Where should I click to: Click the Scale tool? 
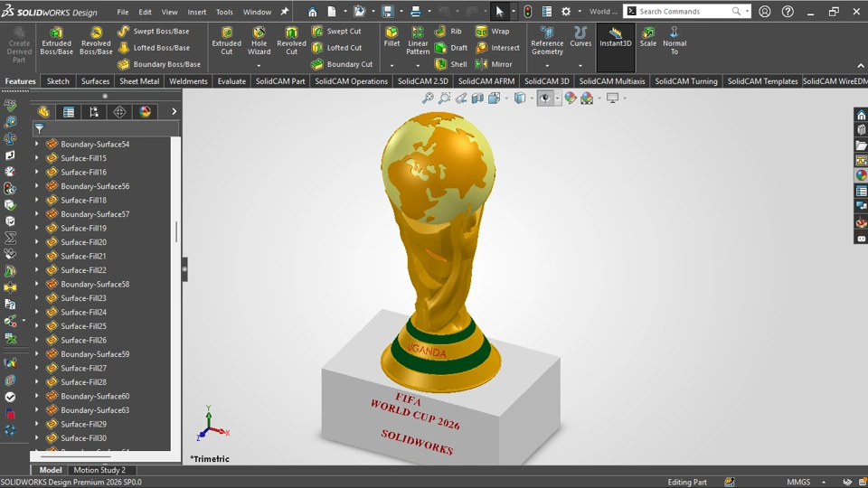tap(647, 36)
